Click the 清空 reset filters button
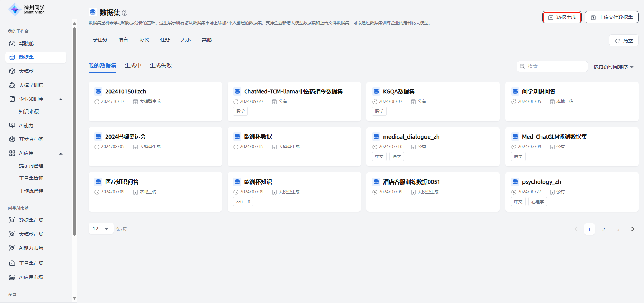This screenshot has height=303, width=644. [624, 41]
